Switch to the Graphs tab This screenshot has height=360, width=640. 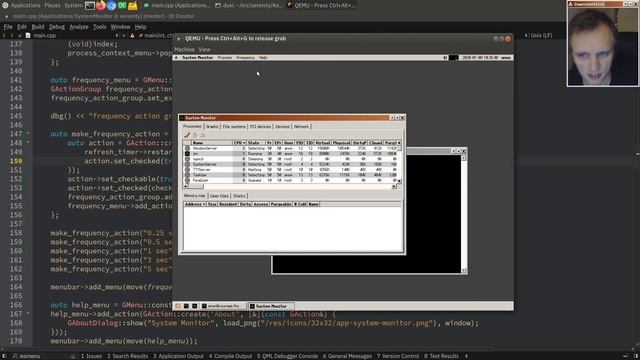point(212,127)
